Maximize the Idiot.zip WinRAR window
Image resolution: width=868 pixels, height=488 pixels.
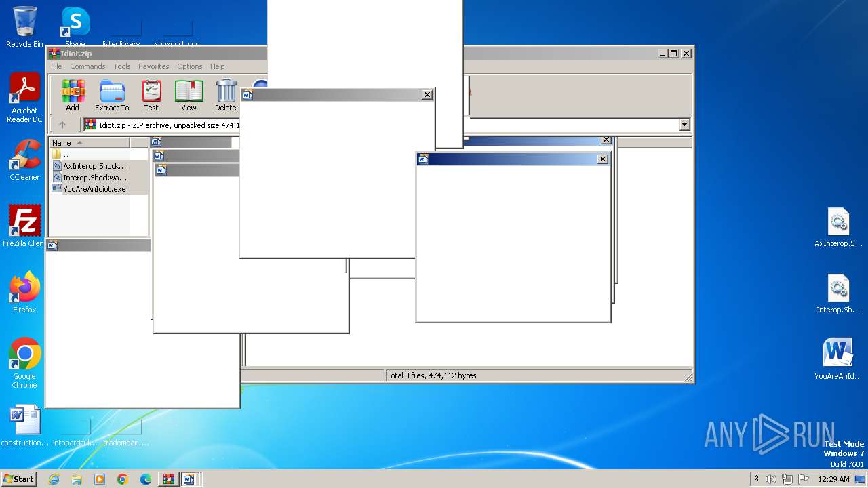[673, 53]
